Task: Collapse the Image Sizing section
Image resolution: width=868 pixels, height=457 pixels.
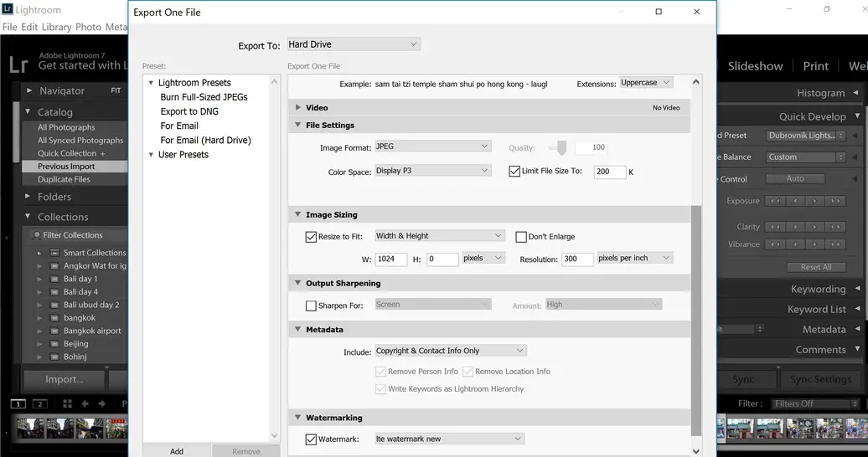Action: [297, 214]
